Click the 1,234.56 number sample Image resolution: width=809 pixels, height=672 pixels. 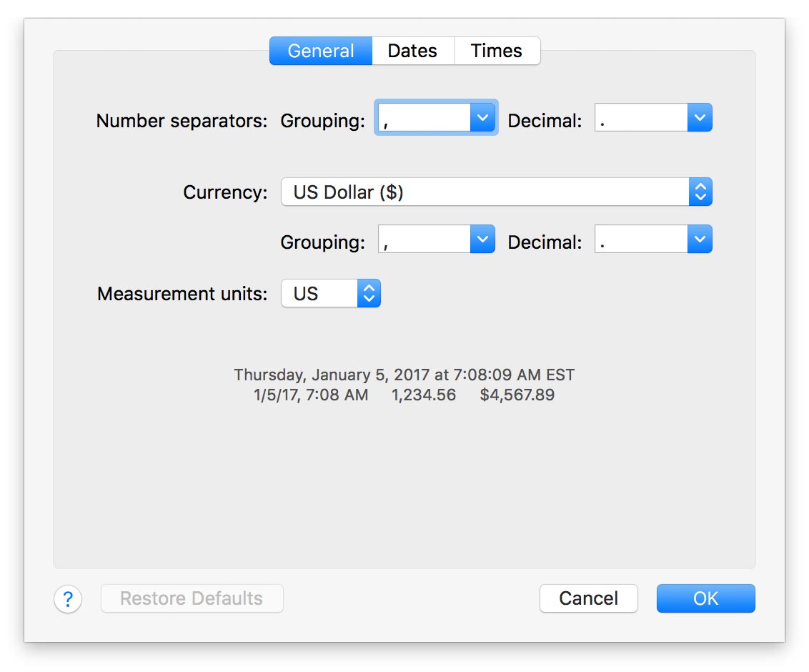click(424, 395)
